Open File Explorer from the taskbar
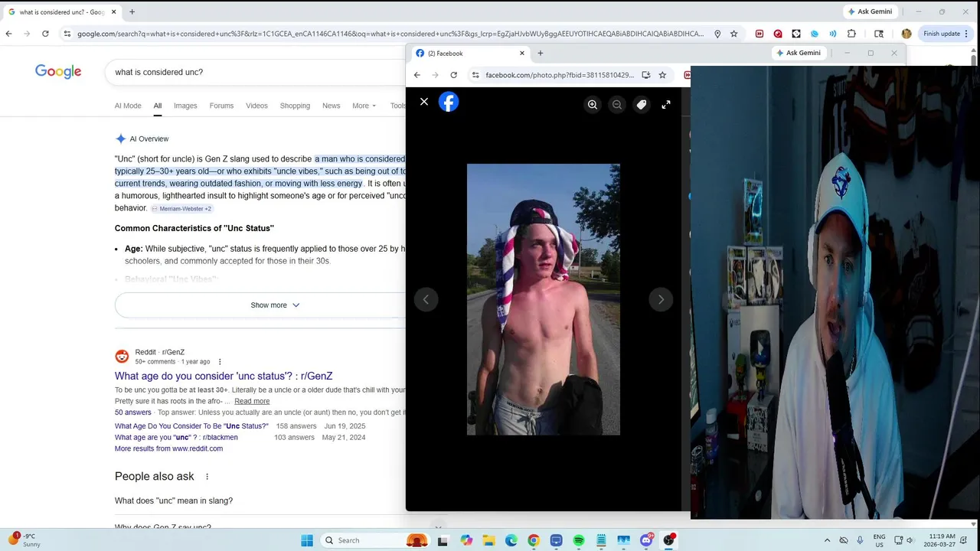This screenshot has height=551, width=980. coord(488,540)
